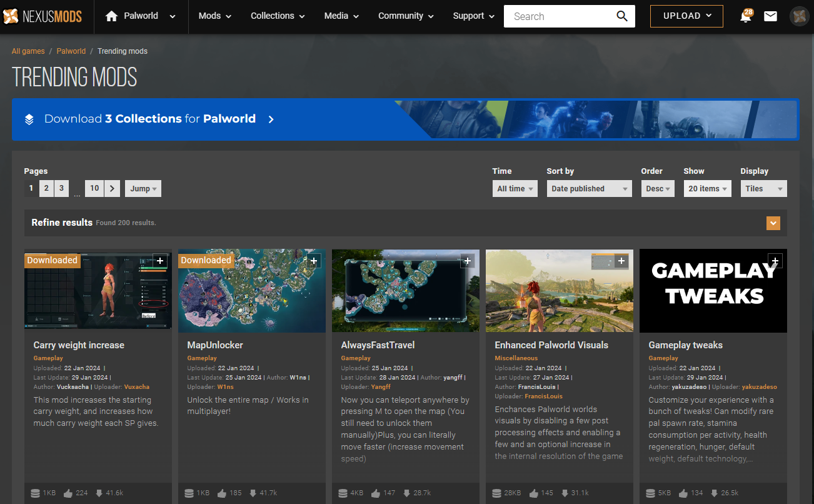
Task: Open the Collections menu
Action: [278, 16]
